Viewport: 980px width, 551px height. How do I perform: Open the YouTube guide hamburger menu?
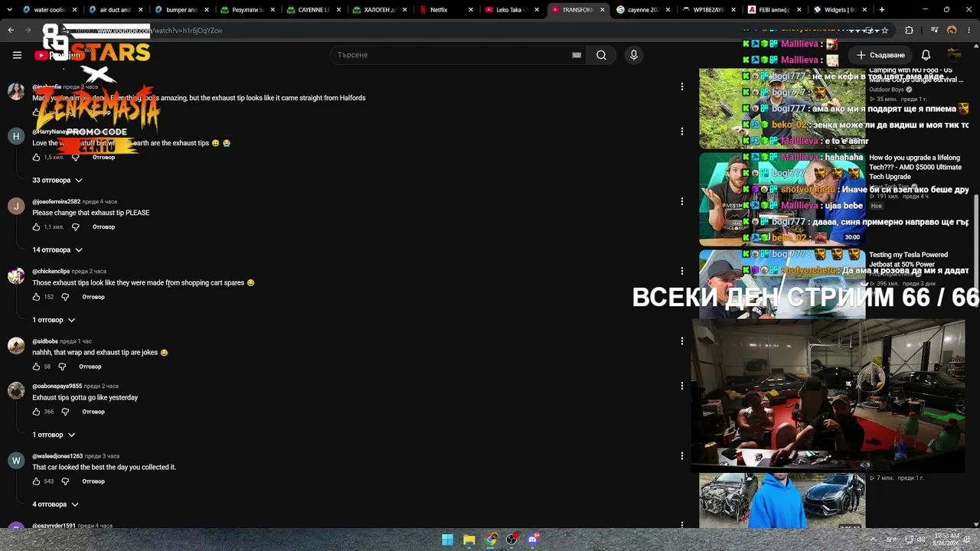click(x=17, y=55)
